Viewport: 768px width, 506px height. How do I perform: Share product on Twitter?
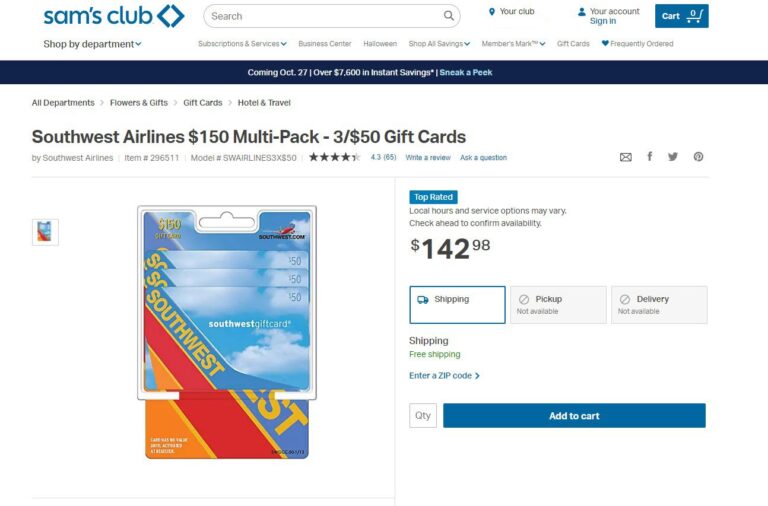point(673,157)
